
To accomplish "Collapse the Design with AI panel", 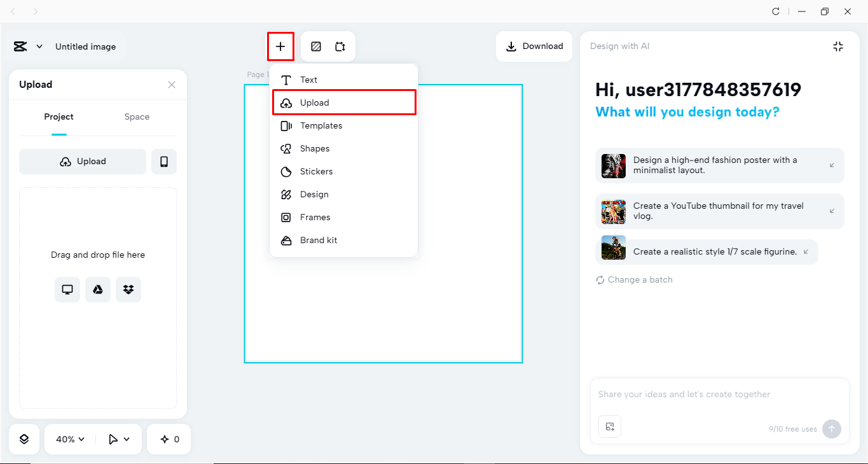I will pyautogui.click(x=837, y=46).
